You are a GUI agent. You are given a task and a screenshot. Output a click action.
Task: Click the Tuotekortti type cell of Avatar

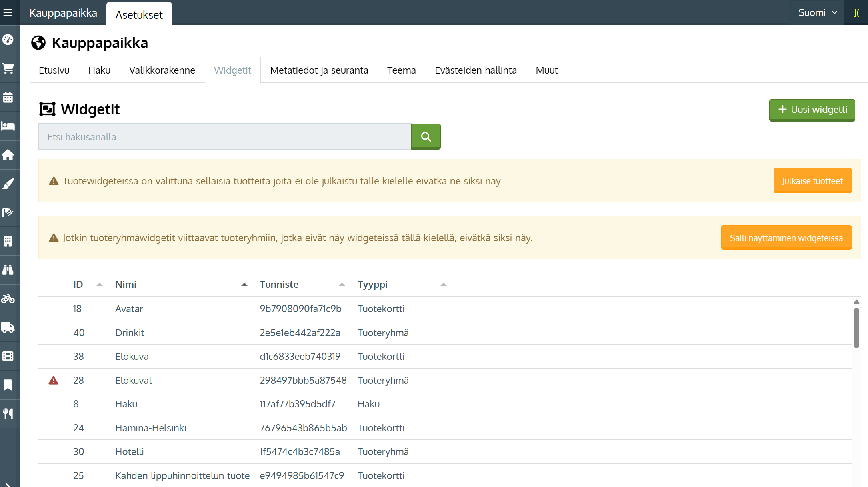click(x=381, y=309)
